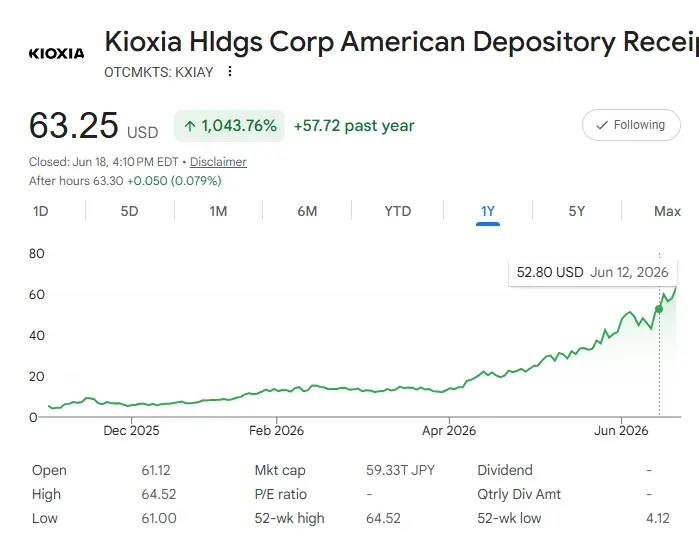Click the Kioxia Hldgs Corp title
699x549 pixels.
coord(401,41)
